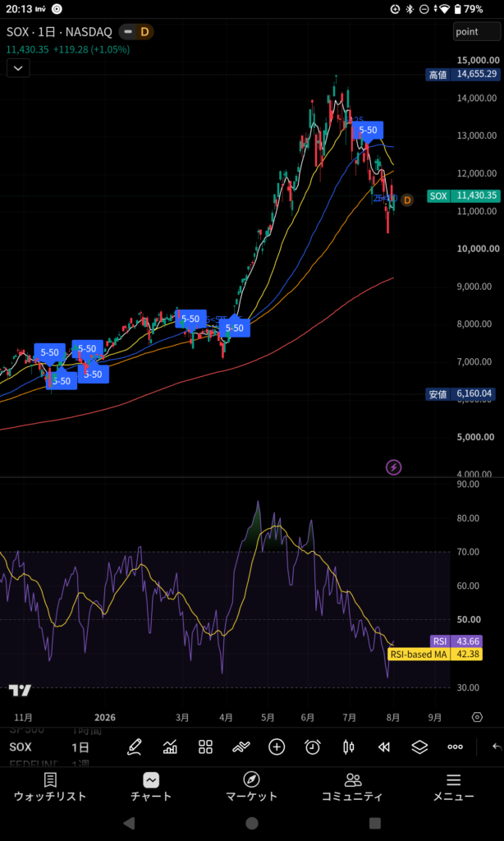Select the SOX symbol in the bottom toolbar

point(21,747)
